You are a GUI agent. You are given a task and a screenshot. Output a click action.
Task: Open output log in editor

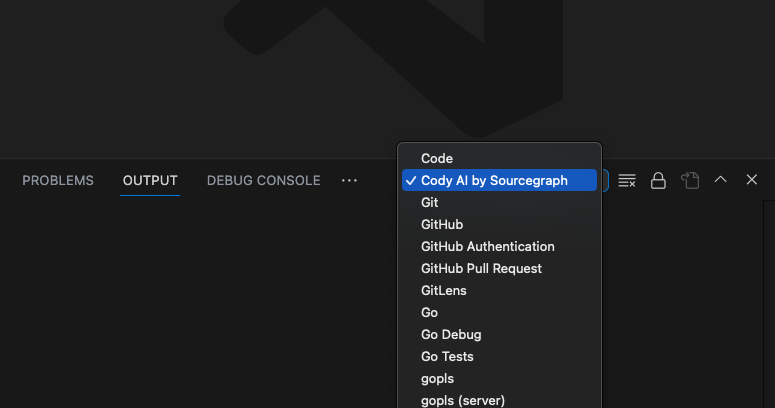[x=690, y=181]
